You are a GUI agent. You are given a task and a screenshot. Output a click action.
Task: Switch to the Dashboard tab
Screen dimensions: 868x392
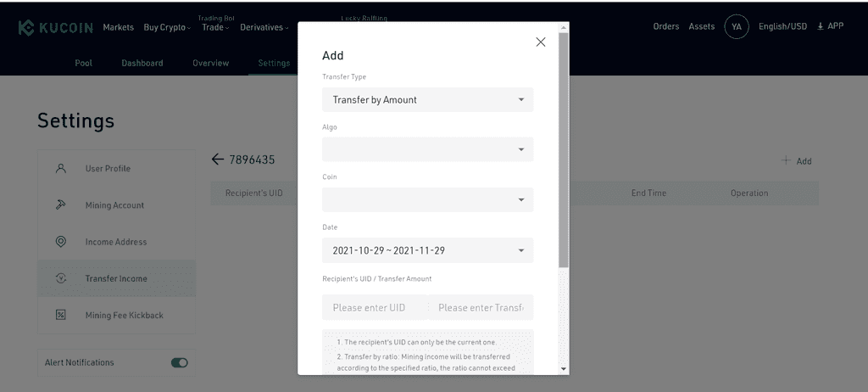point(142,63)
